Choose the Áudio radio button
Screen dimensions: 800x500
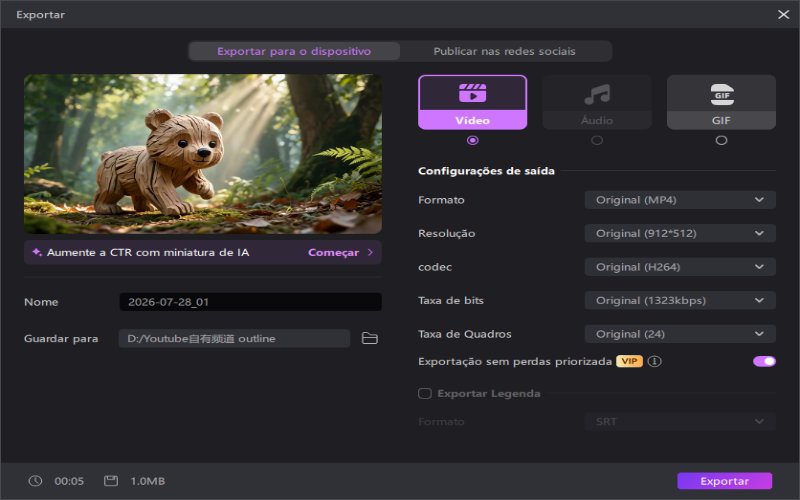click(597, 140)
